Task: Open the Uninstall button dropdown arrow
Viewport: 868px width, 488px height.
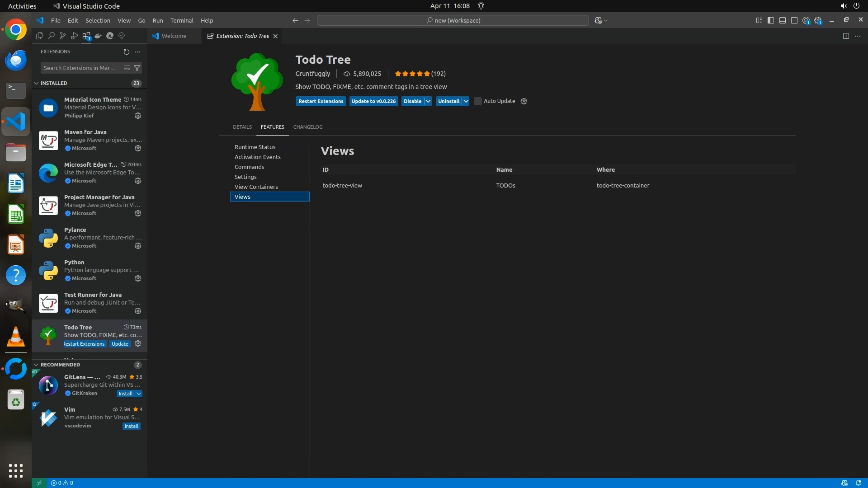Action: click(x=466, y=101)
